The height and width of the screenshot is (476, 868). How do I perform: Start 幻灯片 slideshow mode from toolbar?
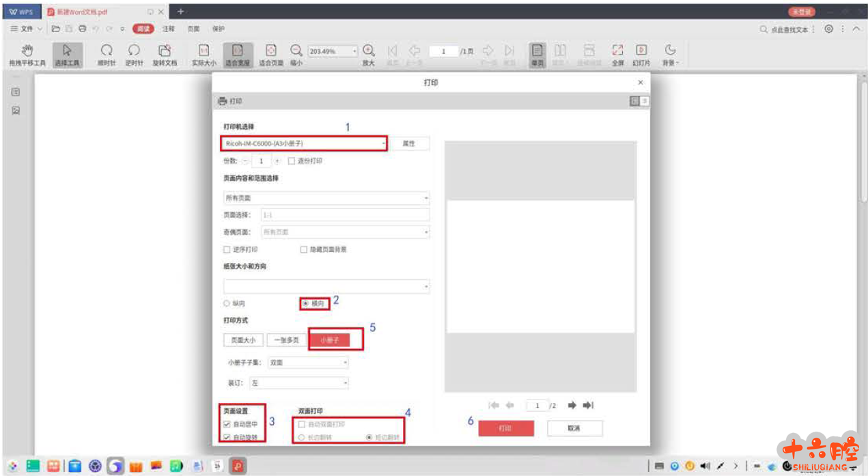tap(641, 54)
